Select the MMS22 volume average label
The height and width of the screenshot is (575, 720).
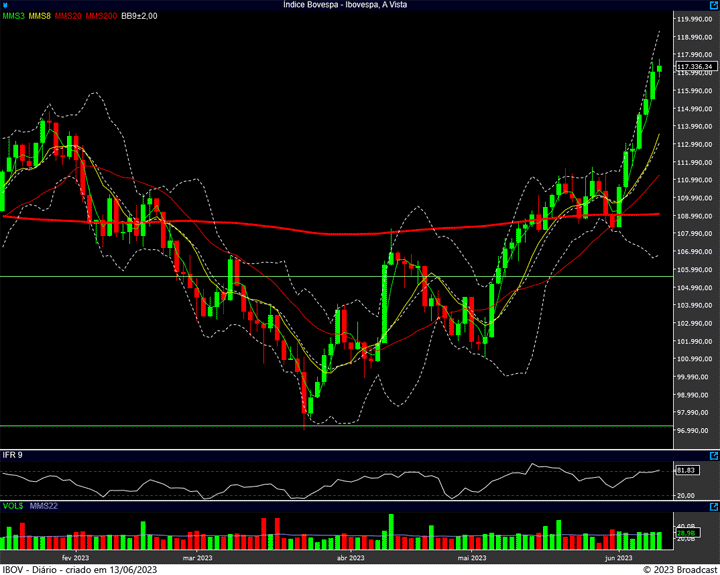[42, 507]
